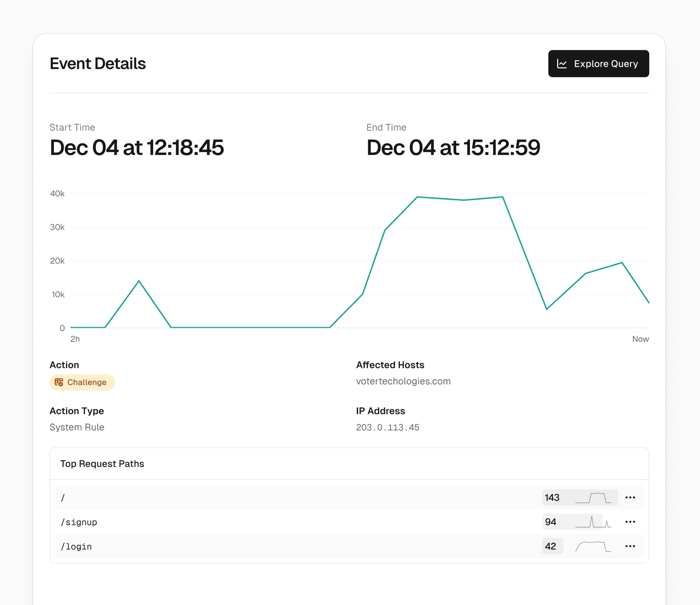Select the root slash request path row
The height and width of the screenshot is (605, 700).
[63, 498]
